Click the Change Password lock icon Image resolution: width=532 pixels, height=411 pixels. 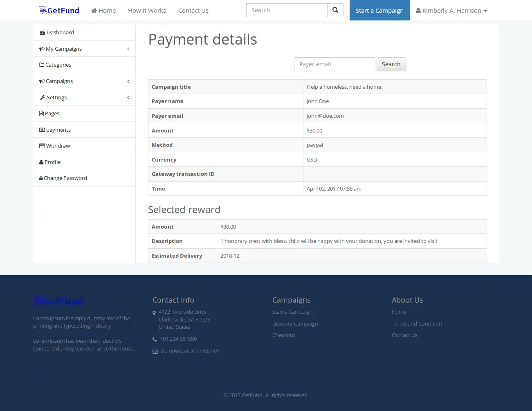(41, 178)
